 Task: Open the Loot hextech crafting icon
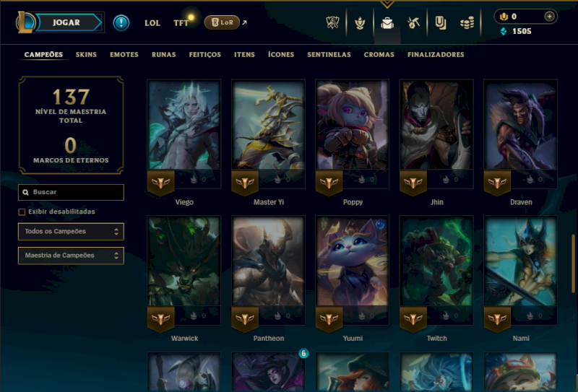(x=413, y=23)
